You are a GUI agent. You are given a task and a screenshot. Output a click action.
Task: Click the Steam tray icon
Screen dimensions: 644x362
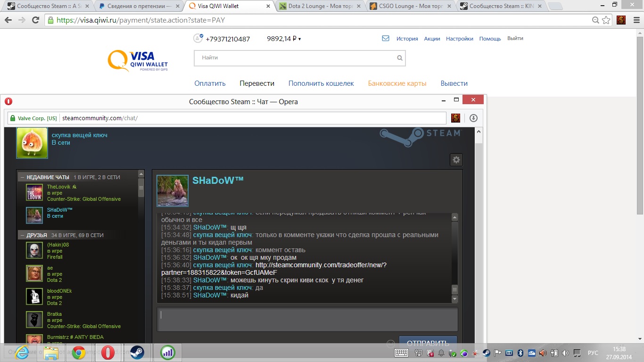(x=486, y=353)
